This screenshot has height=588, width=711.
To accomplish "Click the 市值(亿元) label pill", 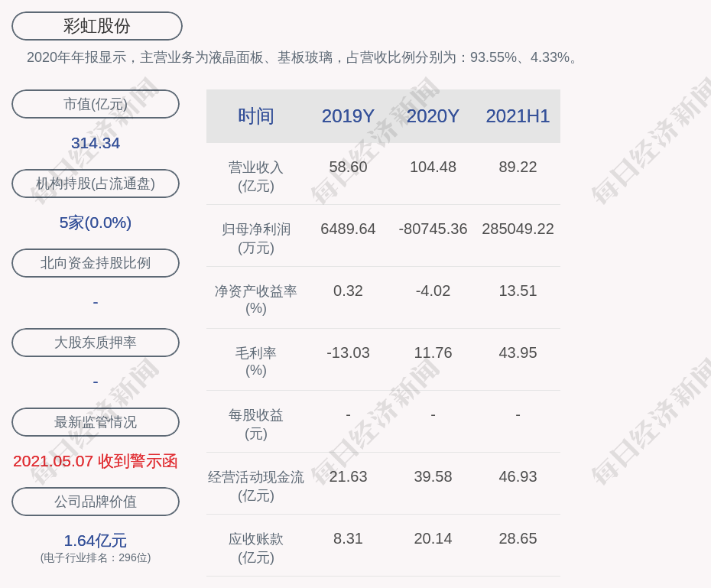I will 96,104.
